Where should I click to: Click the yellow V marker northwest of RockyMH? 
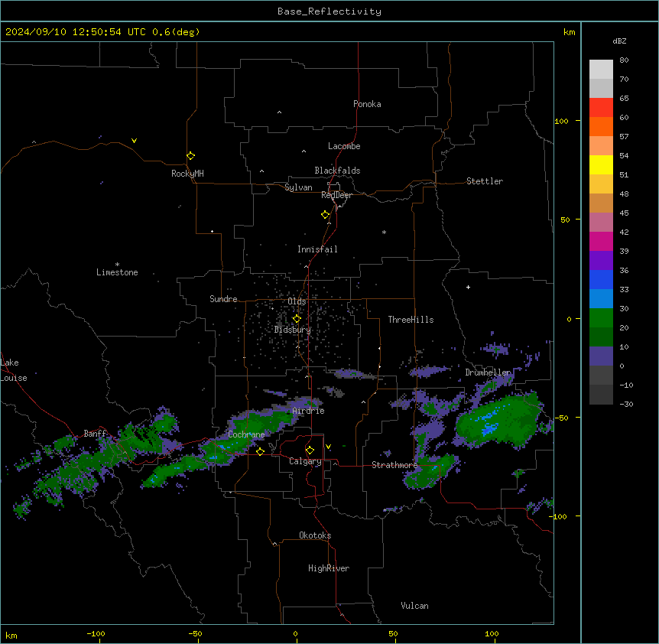(x=134, y=141)
